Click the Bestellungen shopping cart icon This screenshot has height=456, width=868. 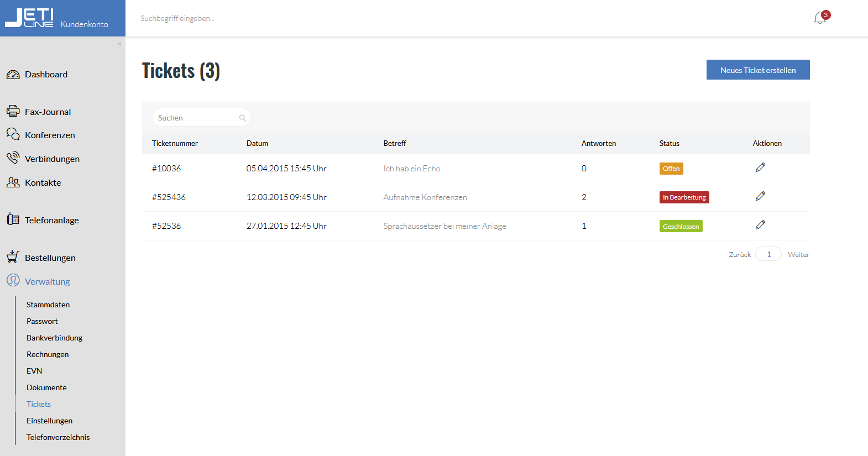(x=13, y=256)
